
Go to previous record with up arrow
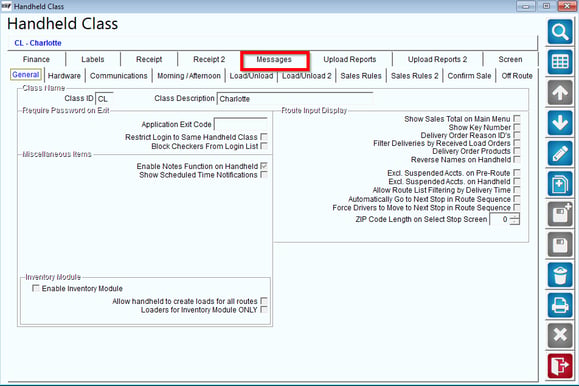coord(560,93)
